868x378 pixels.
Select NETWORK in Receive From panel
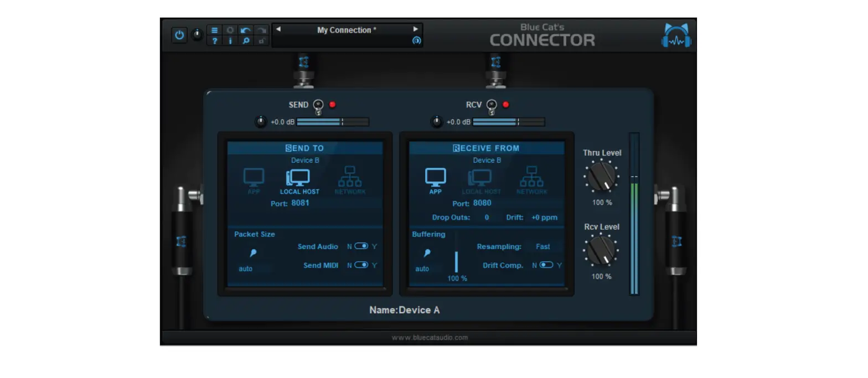[x=531, y=180]
